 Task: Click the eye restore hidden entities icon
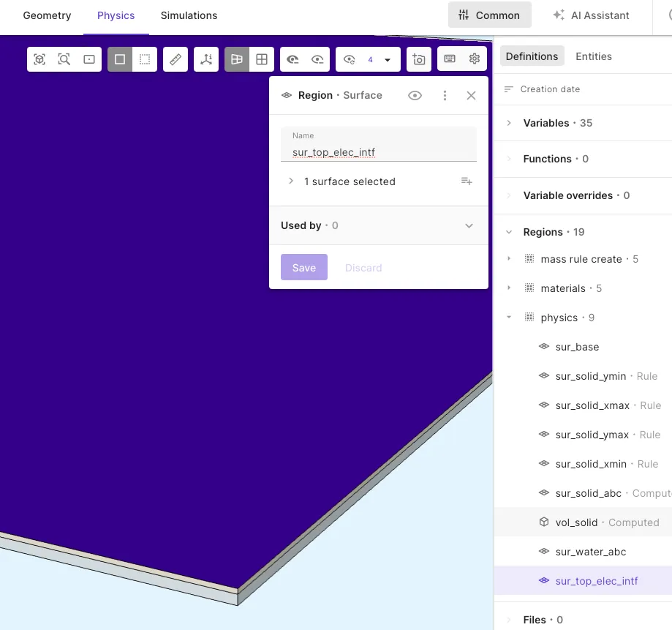[350, 59]
